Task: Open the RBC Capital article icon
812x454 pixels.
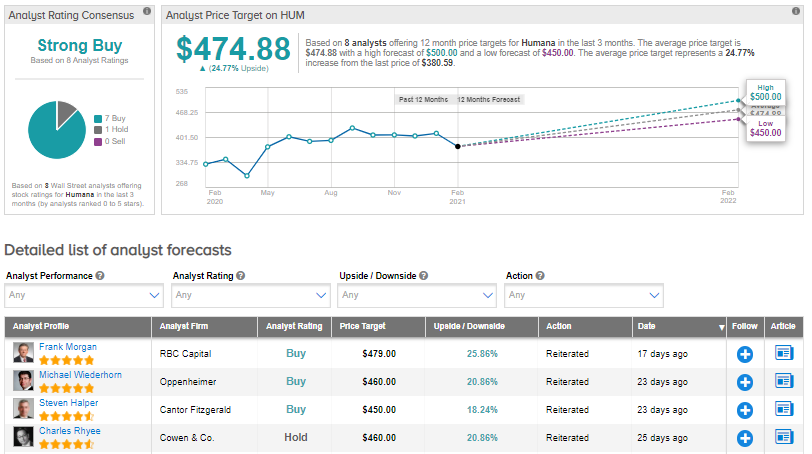Action: (x=784, y=353)
